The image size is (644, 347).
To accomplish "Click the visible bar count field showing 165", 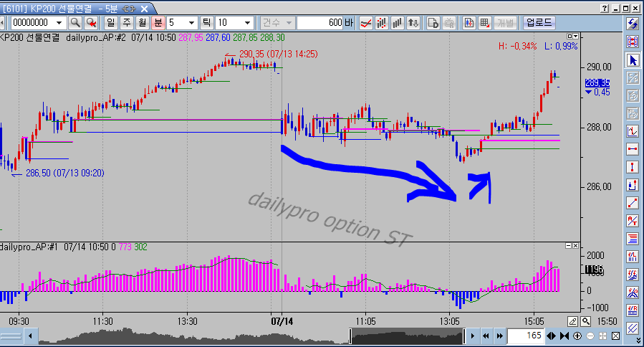I will (526, 336).
